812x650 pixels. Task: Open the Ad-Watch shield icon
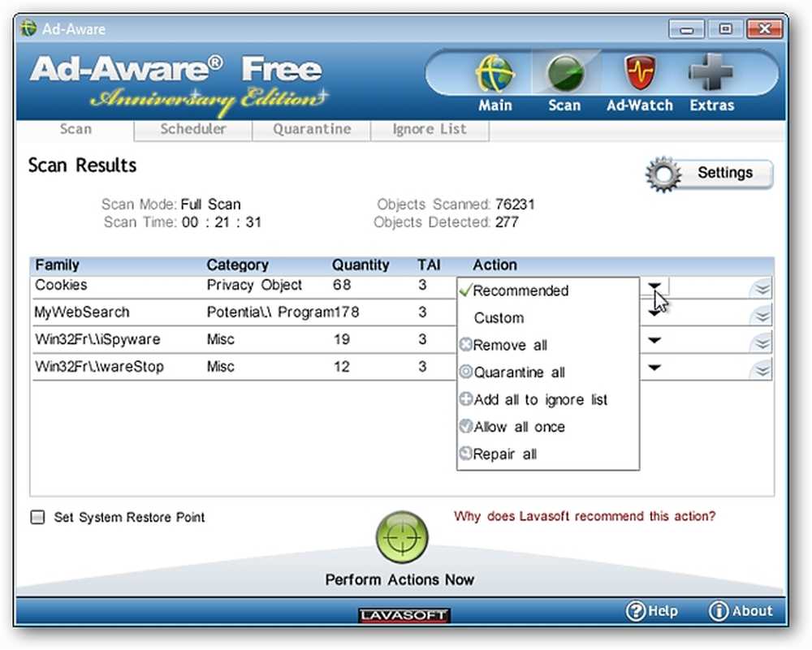click(x=640, y=73)
